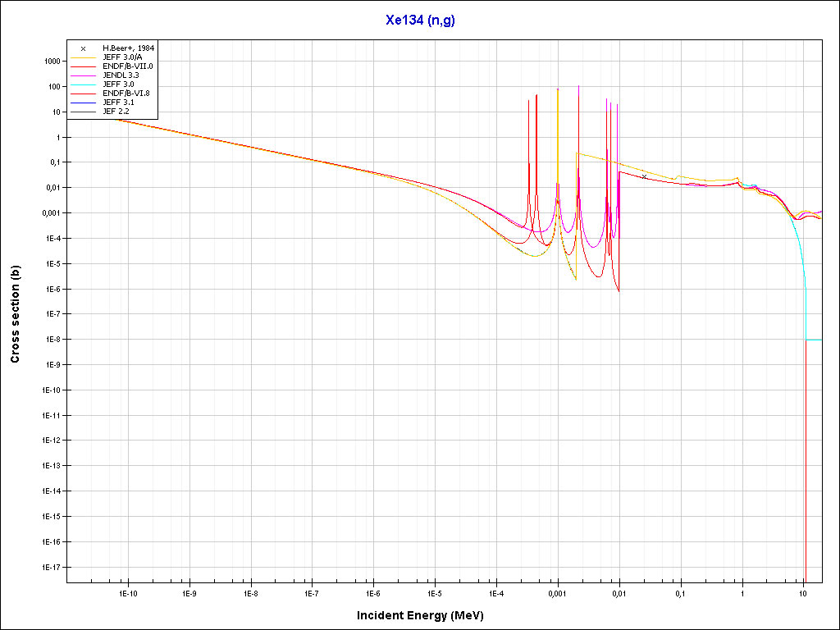Click the 1000 tick on the y-axis
The height and width of the screenshot is (630, 840).
pyautogui.click(x=52, y=62)
